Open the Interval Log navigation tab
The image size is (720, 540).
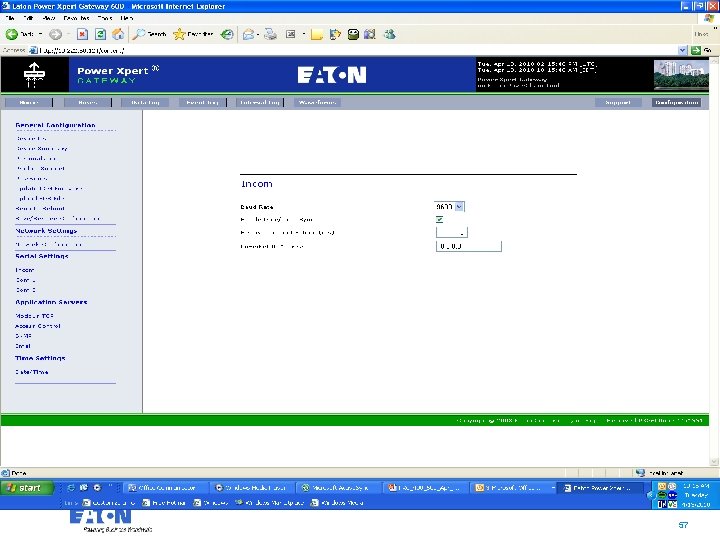click(x=260, y=102)
